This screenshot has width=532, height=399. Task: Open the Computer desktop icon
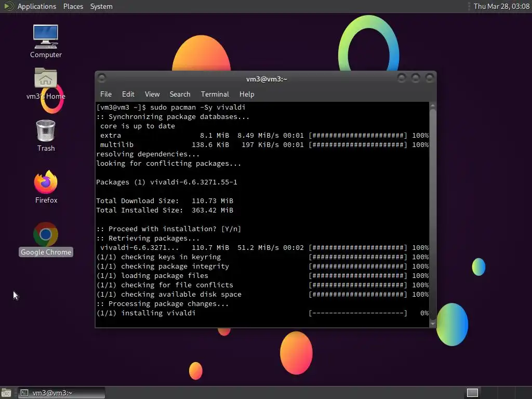[x=46, y=41]
